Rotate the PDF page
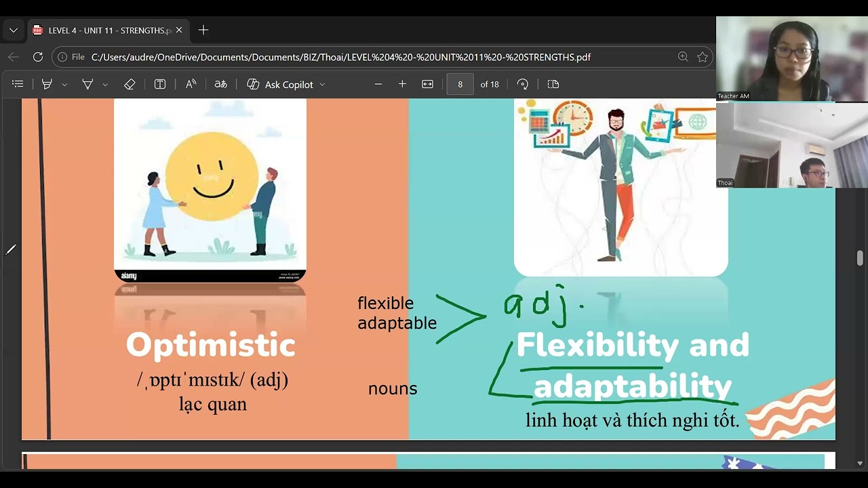 [x=522, y=84]
